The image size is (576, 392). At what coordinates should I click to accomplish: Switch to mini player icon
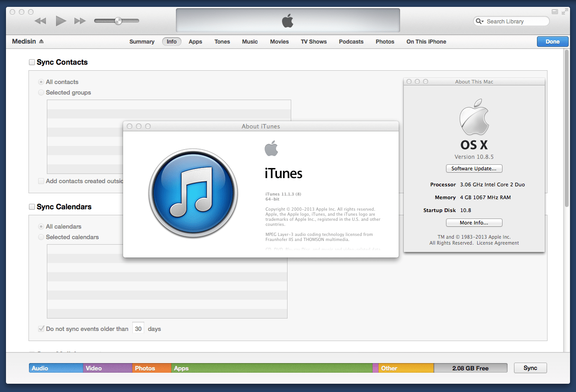555,11
